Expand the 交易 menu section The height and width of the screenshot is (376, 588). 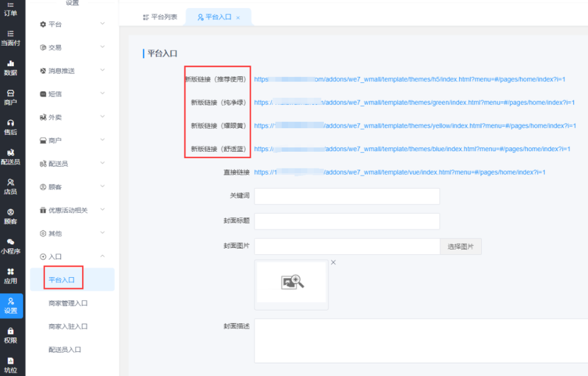(x=72, y=47)
